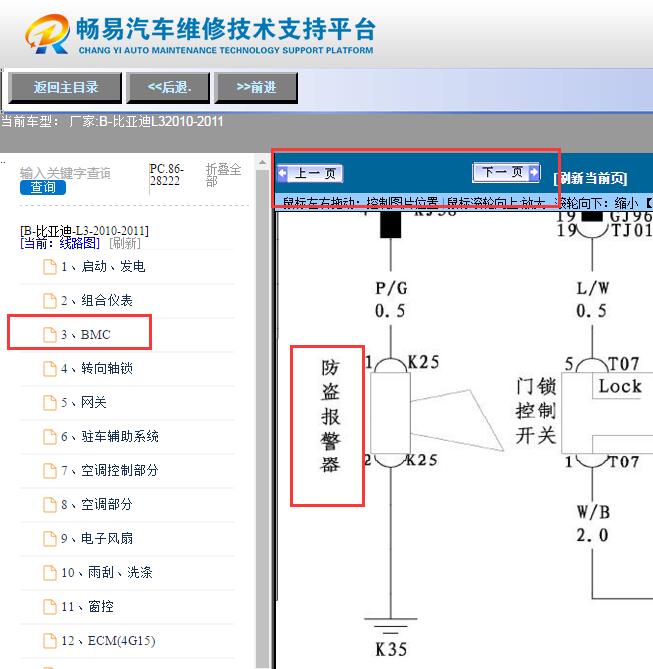This screenshot has height=669, width=653.
Task: Click the 返回主目录 button
Action: click(x=65, y=87)
